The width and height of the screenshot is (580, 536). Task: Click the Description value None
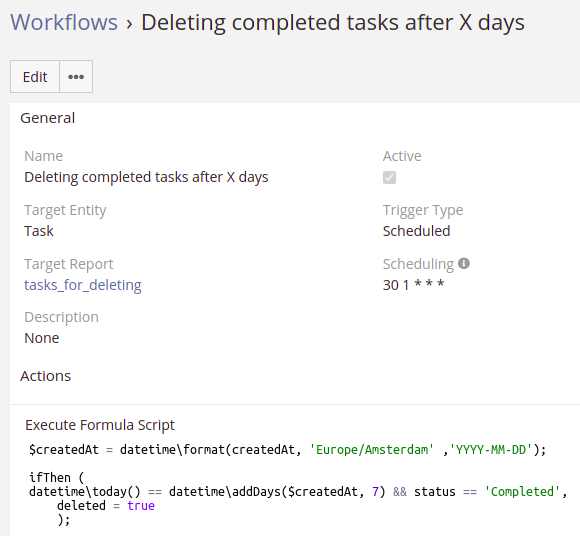click(41, 338)
